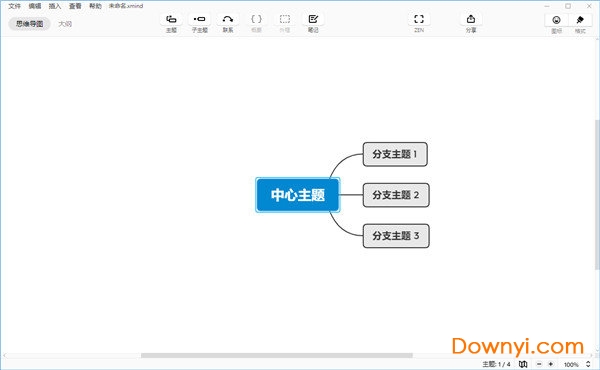The image size is (600, 370).
Task: Switch to 大纲 (Outline) view tab
Action: pyautogui.click(x=65, y=24)
